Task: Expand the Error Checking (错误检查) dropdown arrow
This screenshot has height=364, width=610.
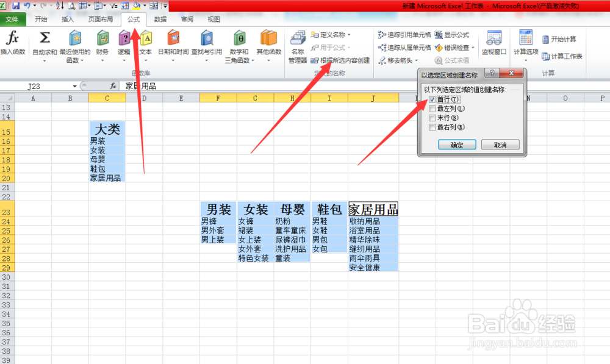Action: click(473, 48)
